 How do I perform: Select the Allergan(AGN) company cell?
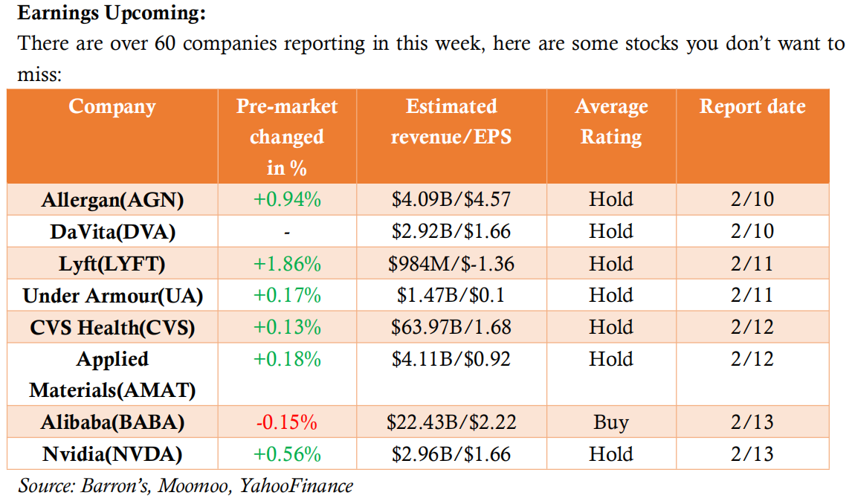112,200
